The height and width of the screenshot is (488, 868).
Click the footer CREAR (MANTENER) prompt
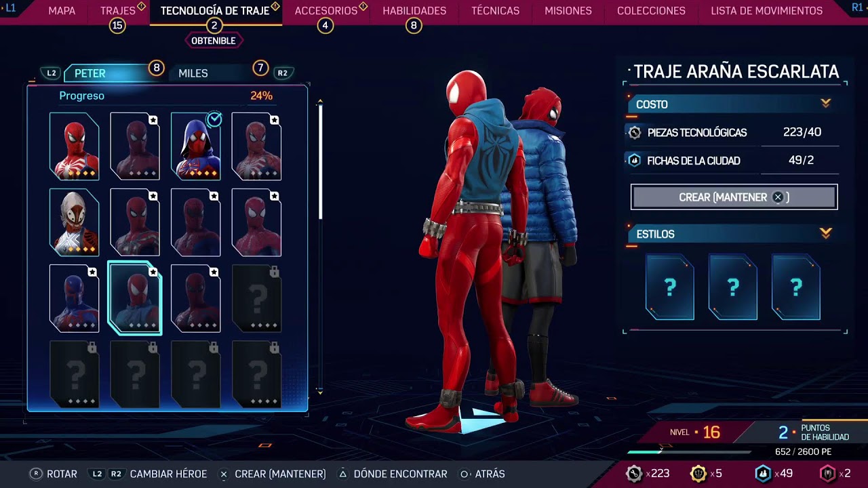[273, 474]
